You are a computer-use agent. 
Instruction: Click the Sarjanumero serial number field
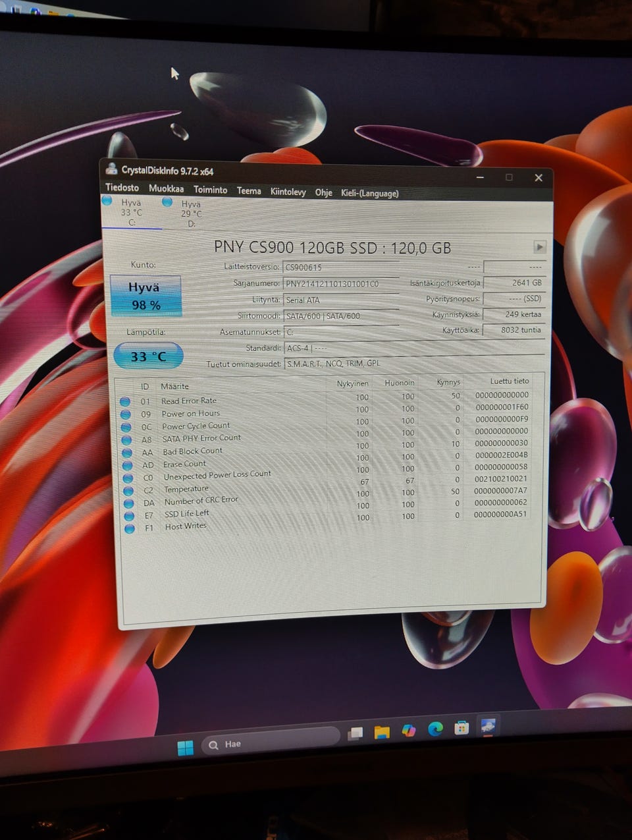click(x=340, y=283)
